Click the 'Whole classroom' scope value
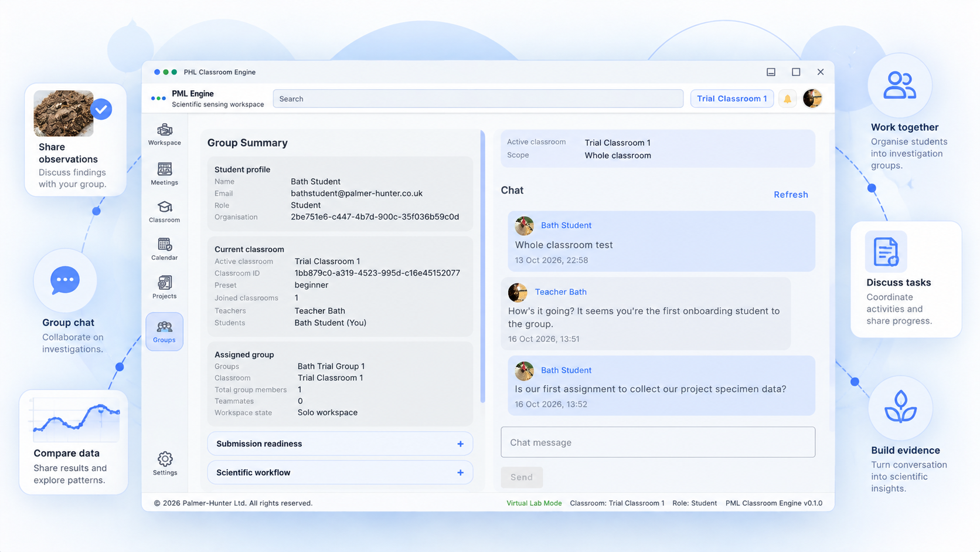Viewport: 980px width, 552px height. [x=618, y=155]
